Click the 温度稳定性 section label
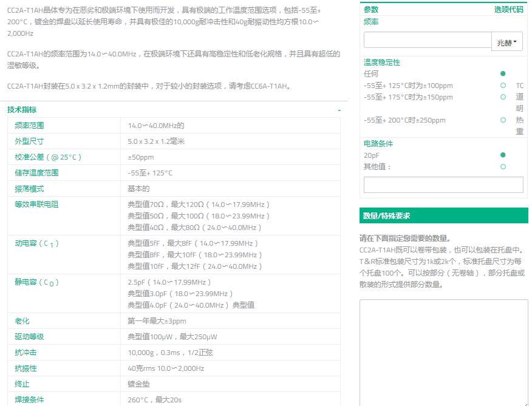Screen dimensions: 532x406 (382, 62)
